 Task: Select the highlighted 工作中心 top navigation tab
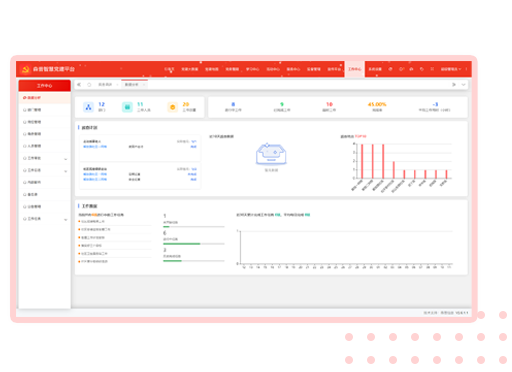355,69
